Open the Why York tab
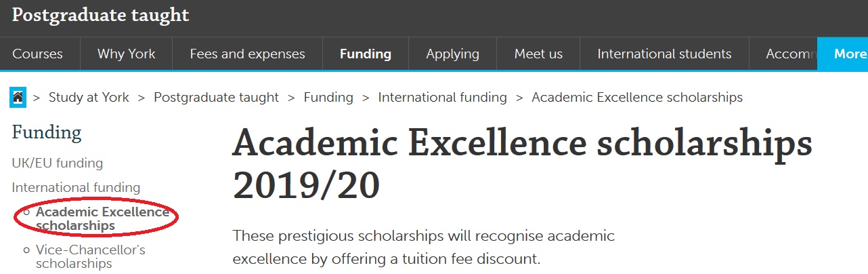 (127, 54)
